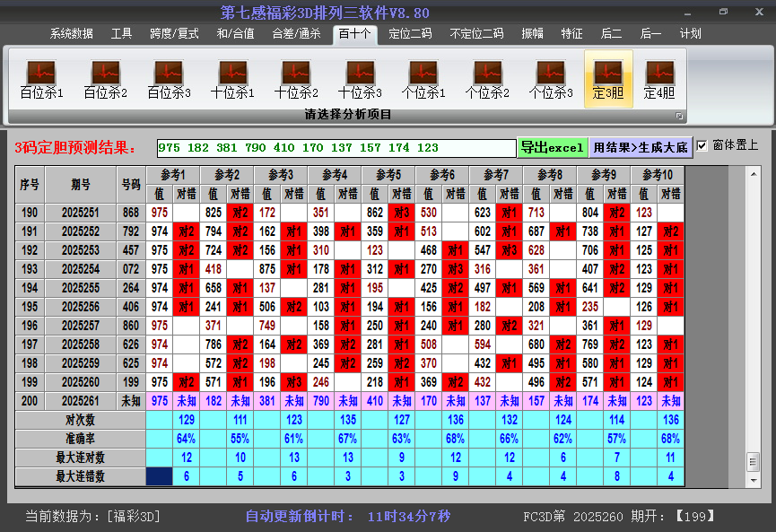This screenshot has height=532, width=776.
Task: Click the 参考1 column header
Action: coord(172,174)
